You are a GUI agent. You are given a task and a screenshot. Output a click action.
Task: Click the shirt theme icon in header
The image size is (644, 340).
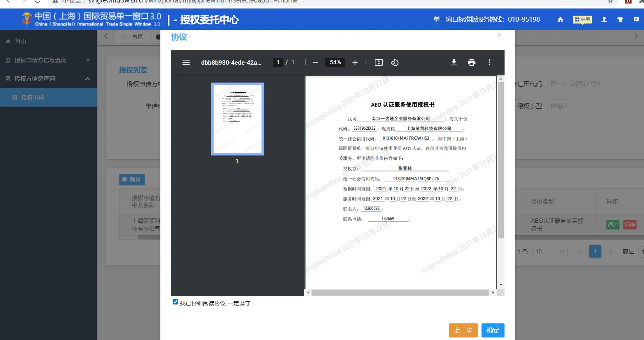(x=620, y=20)
